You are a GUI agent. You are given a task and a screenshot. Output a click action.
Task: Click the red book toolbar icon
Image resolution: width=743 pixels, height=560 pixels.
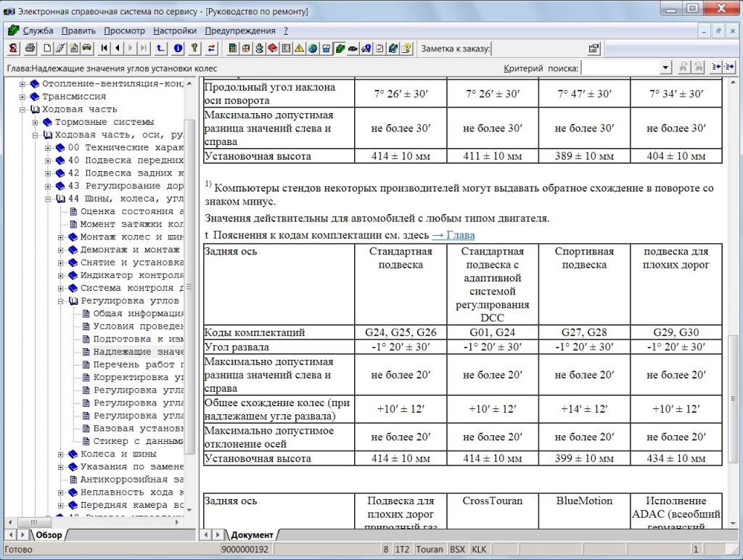(273, 49)
